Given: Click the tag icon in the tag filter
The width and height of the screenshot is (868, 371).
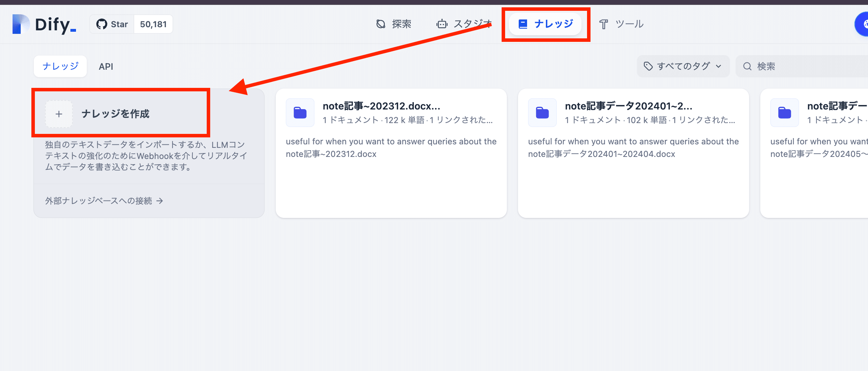Looking at the screenshot, I should [648, 66].
